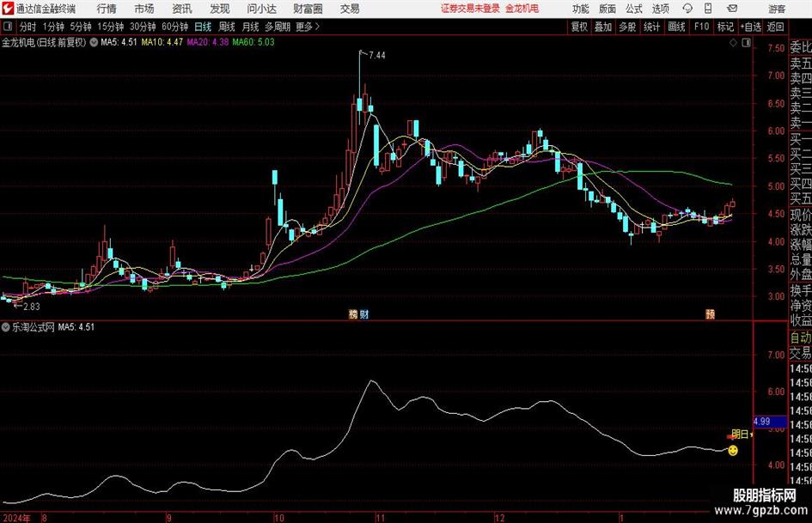Open the main chart indicator dropdown arrow

94,42
